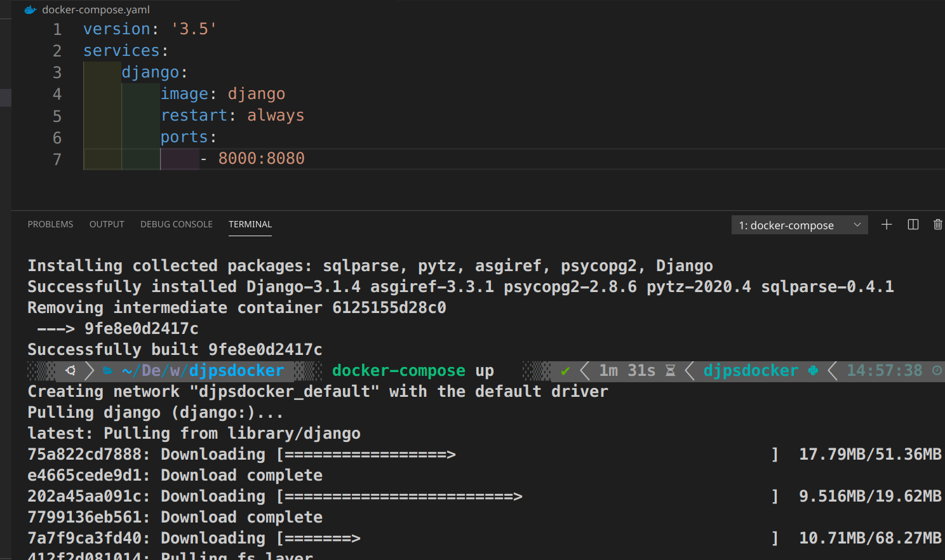
Task: Click 'e4665cede9d1: Download complete' line
Action: point(175,476)
